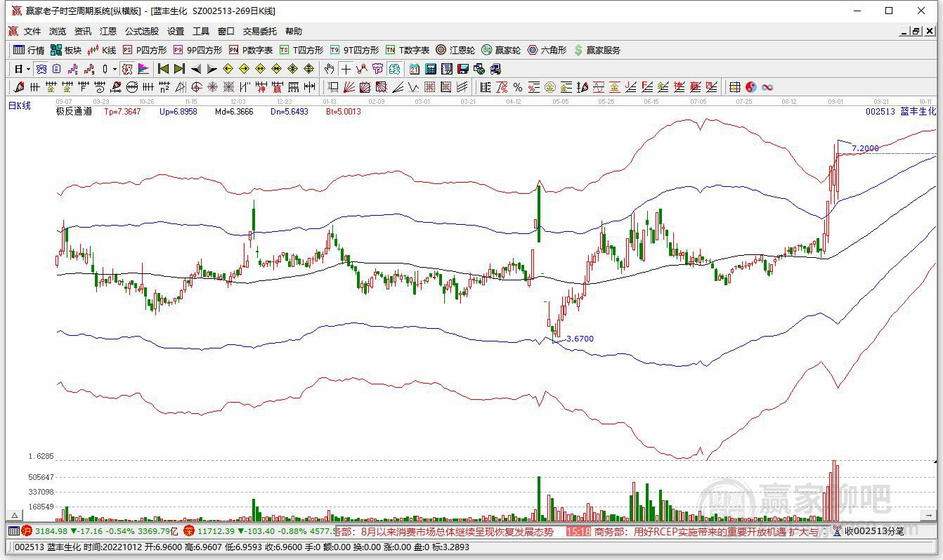This screenshot has height=560, width=943.
Task: Select the percent % tool
Action: pos(518,87)
